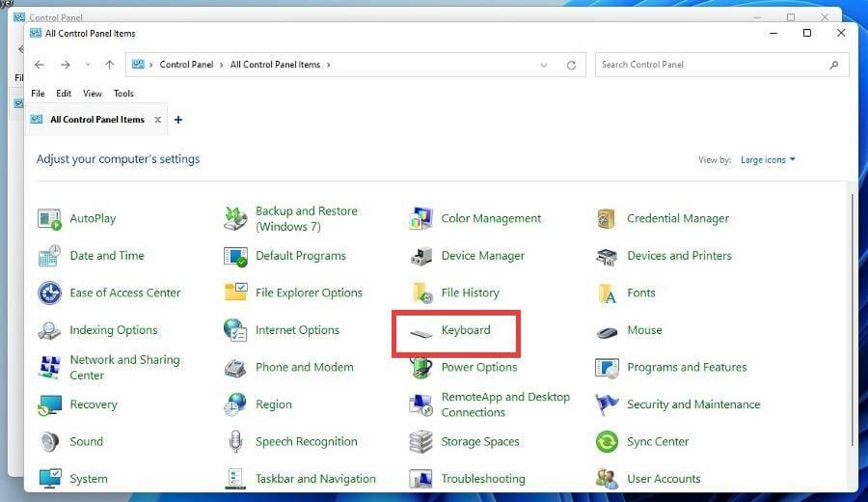
Task: Click Control Panel in the breadcrumb path
Action: click(186, 65)
